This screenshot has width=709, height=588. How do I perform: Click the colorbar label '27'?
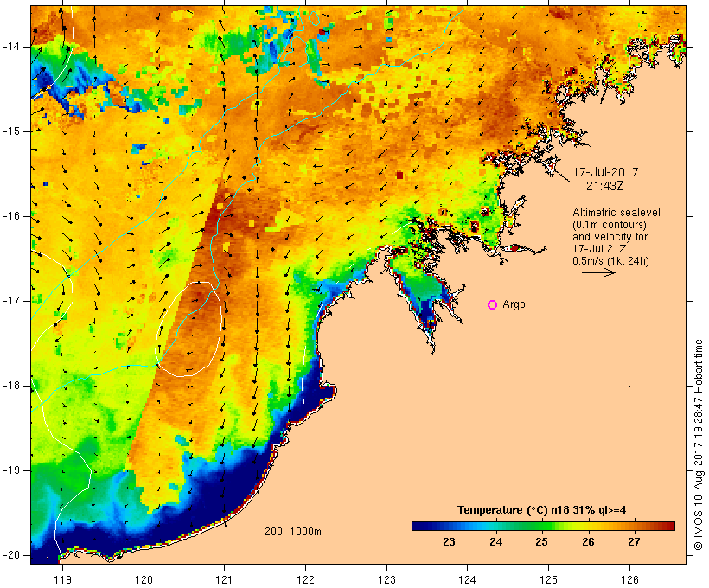point(635,542)
